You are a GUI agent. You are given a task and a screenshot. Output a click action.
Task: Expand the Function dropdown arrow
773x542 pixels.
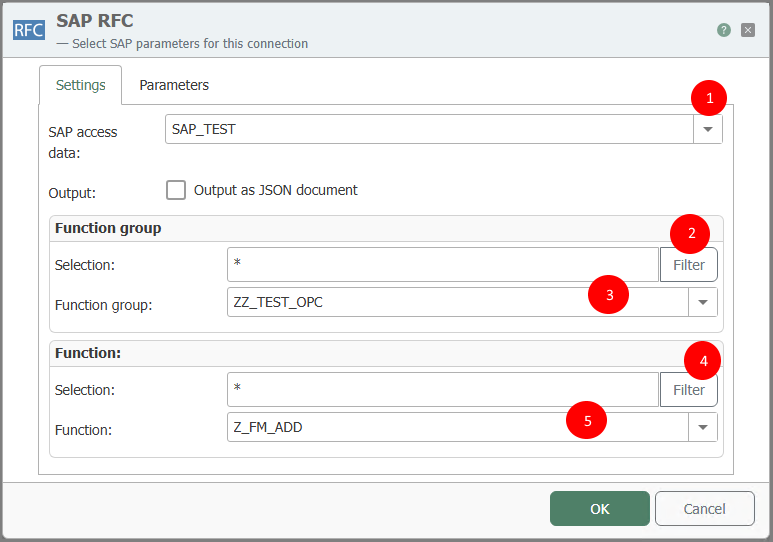(703, 427)
